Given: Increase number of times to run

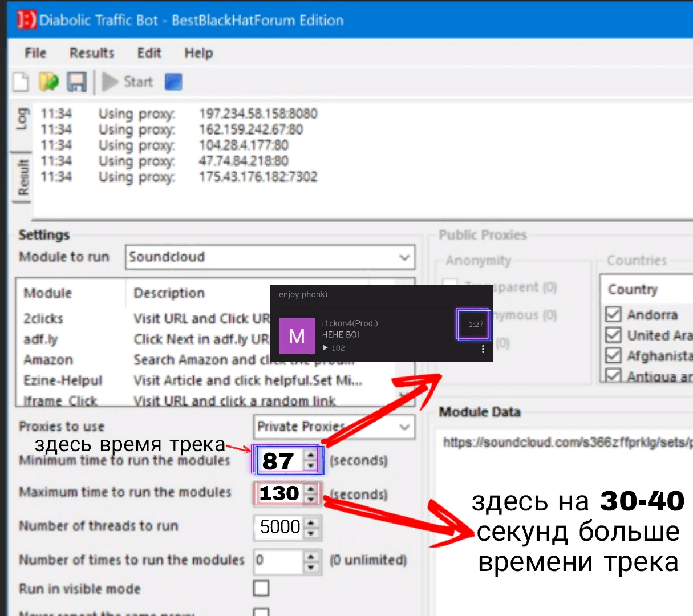Looking at the screenshot, I should (x=311, y=556).
